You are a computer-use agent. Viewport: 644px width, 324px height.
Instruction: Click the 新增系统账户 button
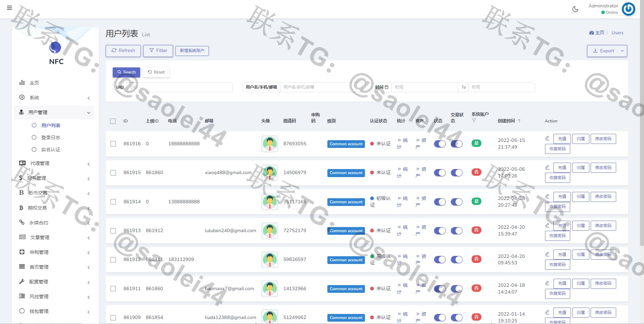pyautogui.click(x=192, y=51)
